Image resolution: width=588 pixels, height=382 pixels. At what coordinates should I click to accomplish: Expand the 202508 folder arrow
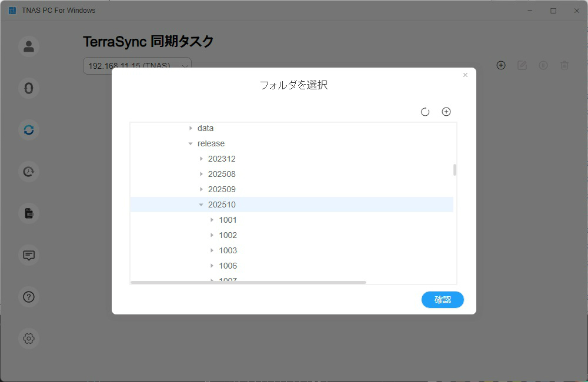[201, 174]
